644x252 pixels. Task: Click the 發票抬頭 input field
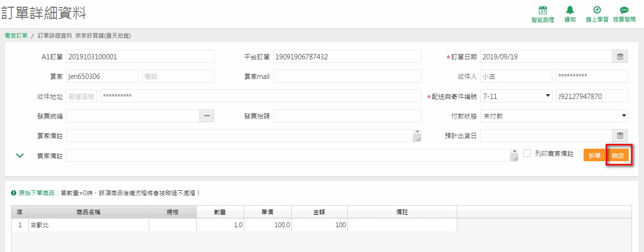(347, 116)
